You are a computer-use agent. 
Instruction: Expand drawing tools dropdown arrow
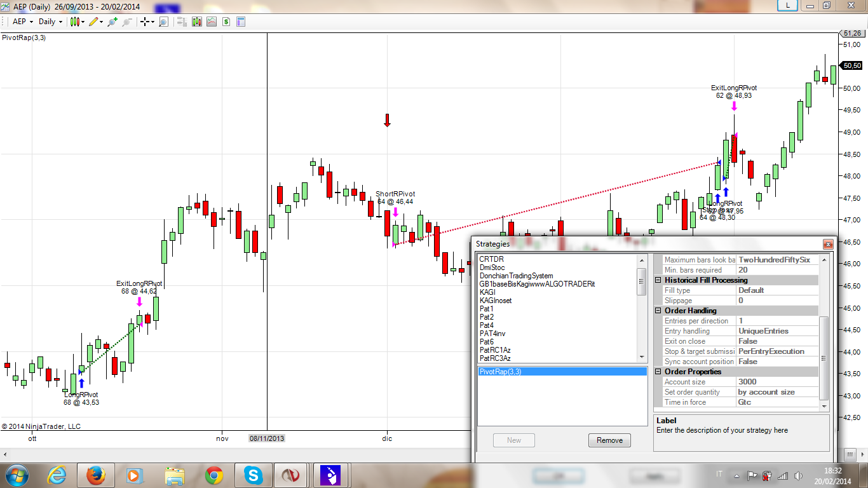tap(101, 22)
